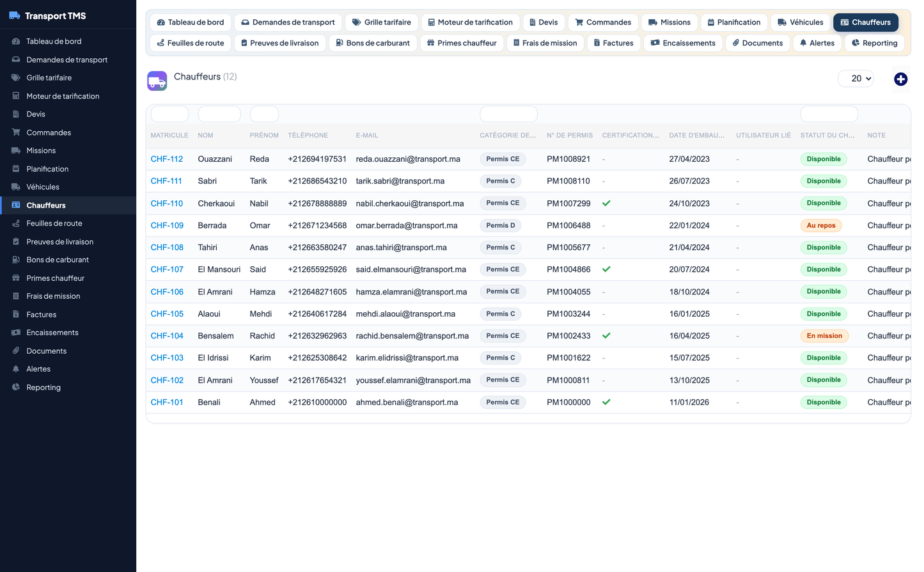Click the Devis document icon in sidebar
The image size is (924, 572).
(x=16, y=114)
